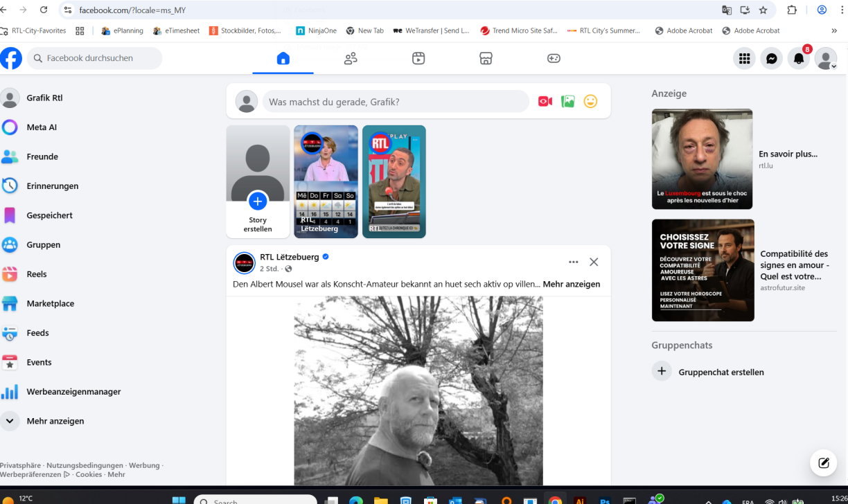Click the Facebook logo in the corner
The image size is (848, 504).
tap(11, 58)
